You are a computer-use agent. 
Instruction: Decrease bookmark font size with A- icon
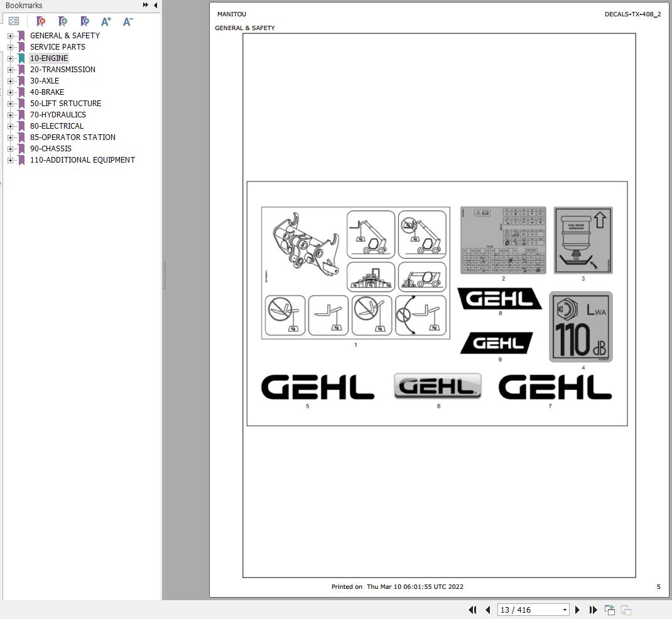(127, 21)
